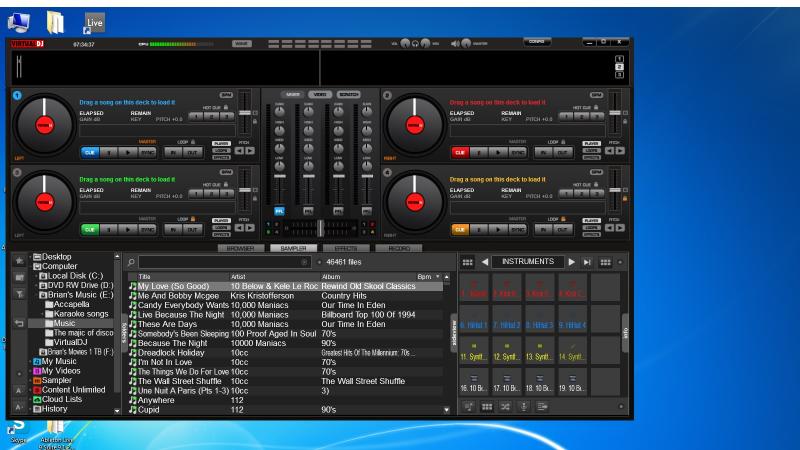Open the SAMPLER tab
This screenshot has width=800, height=450.
click(x=293, y=248)
